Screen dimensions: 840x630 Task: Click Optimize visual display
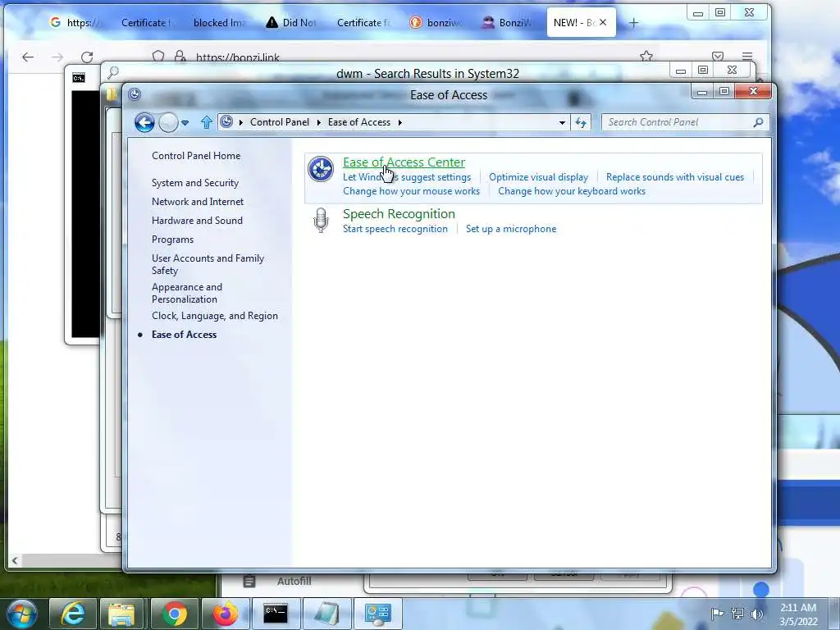click(538, 177)
